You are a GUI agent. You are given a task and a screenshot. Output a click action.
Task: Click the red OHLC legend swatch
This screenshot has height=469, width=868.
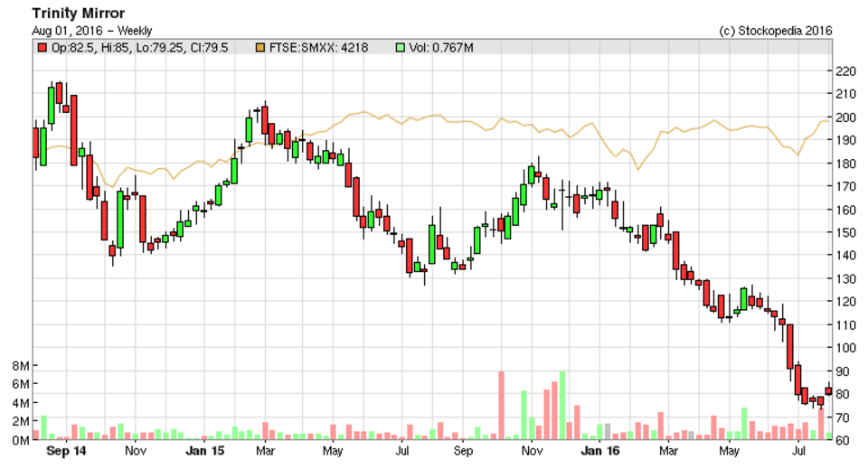[x=42, y=48]
